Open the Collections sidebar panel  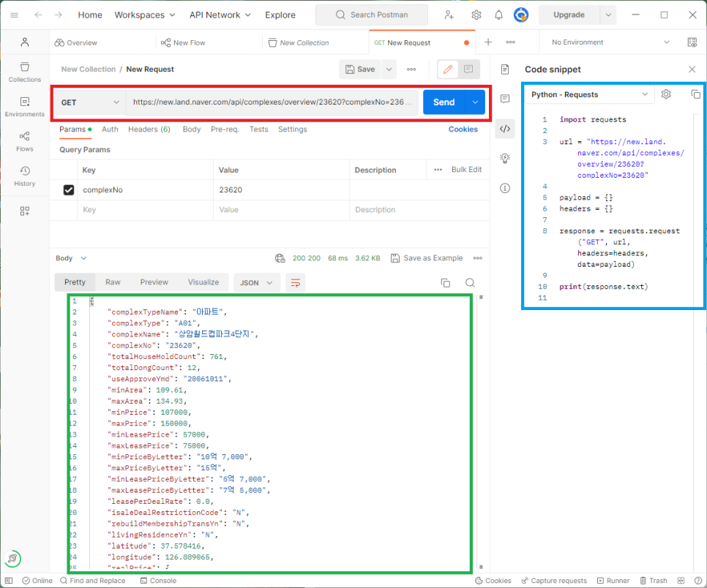coord(24,72)
